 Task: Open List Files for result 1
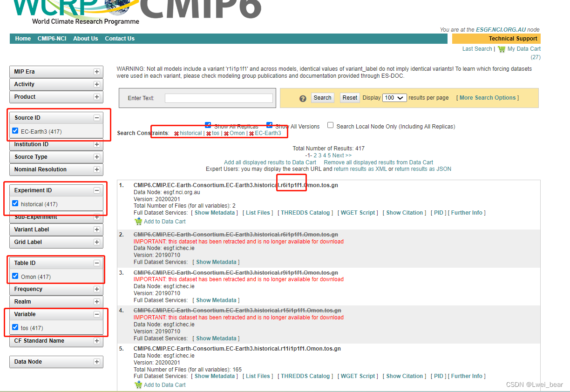tap(258, 213)
